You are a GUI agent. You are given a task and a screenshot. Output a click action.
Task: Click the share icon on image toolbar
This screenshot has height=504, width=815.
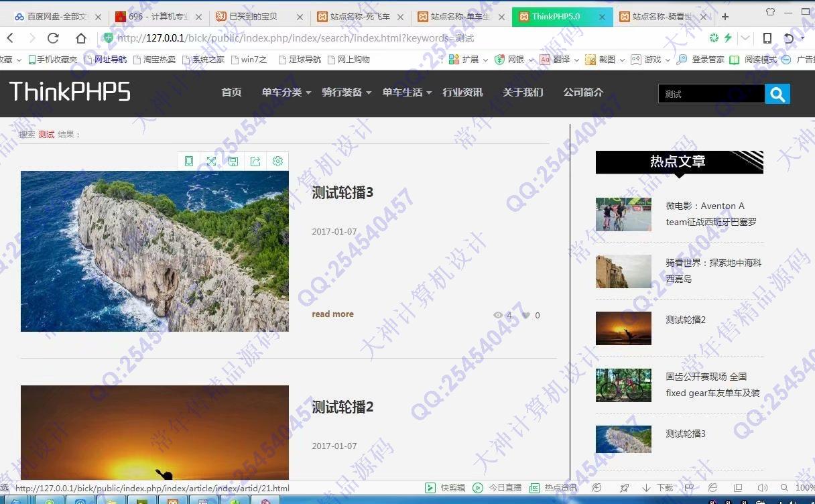255,161
